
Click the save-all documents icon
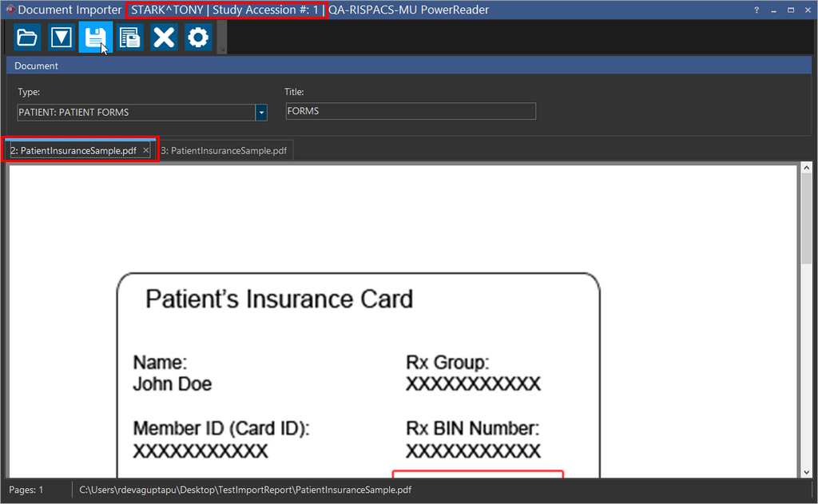coord(130,38)
